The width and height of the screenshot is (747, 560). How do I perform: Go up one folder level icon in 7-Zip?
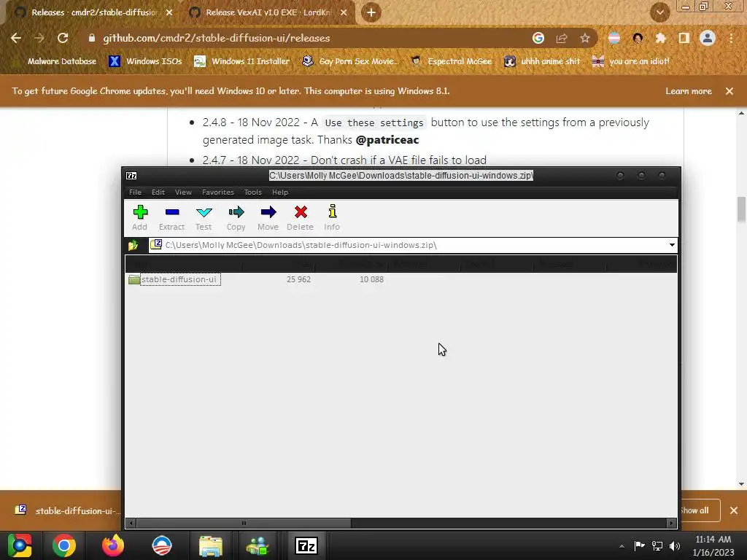tap(133, 245)
